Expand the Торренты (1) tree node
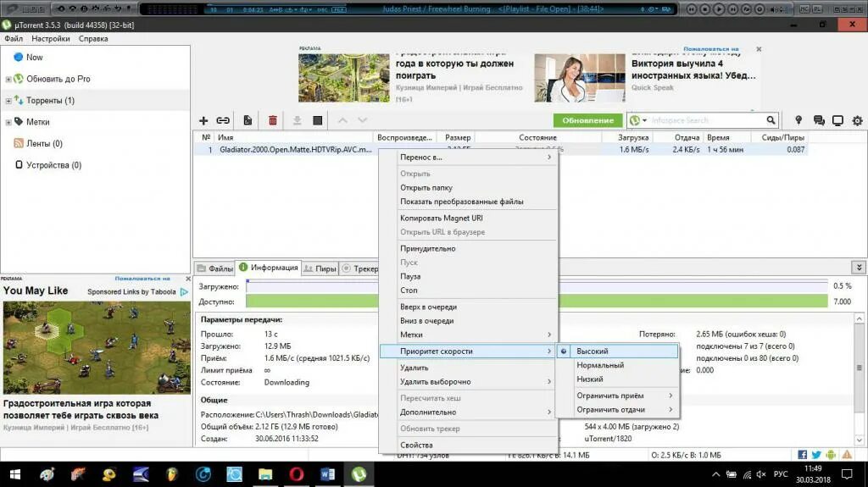This screenshot has height=487, width=868. pos(8,101)
